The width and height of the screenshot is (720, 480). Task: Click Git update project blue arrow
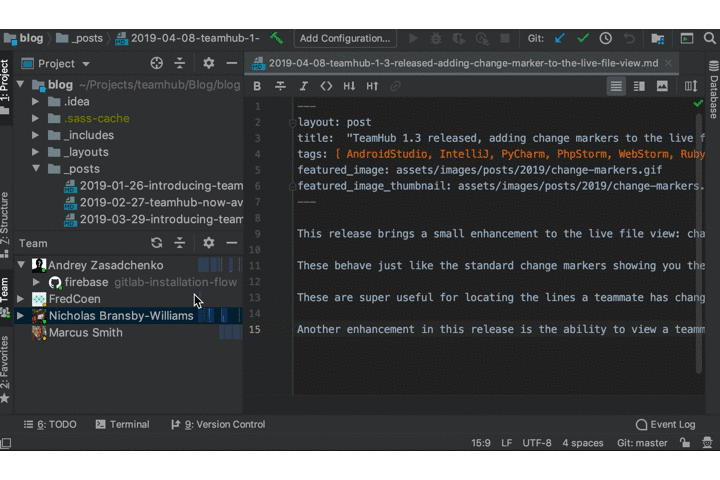tap(559, 38)
